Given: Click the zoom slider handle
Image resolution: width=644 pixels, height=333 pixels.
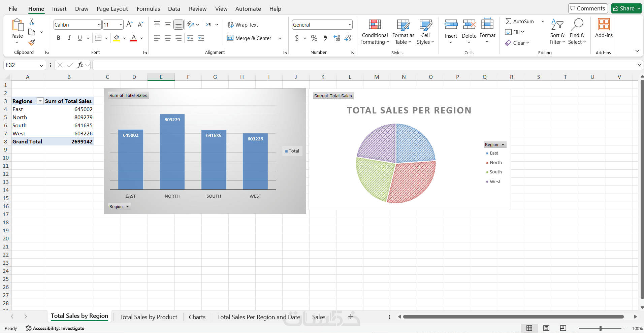Looking at the screenshot, I should pos(600,328).
